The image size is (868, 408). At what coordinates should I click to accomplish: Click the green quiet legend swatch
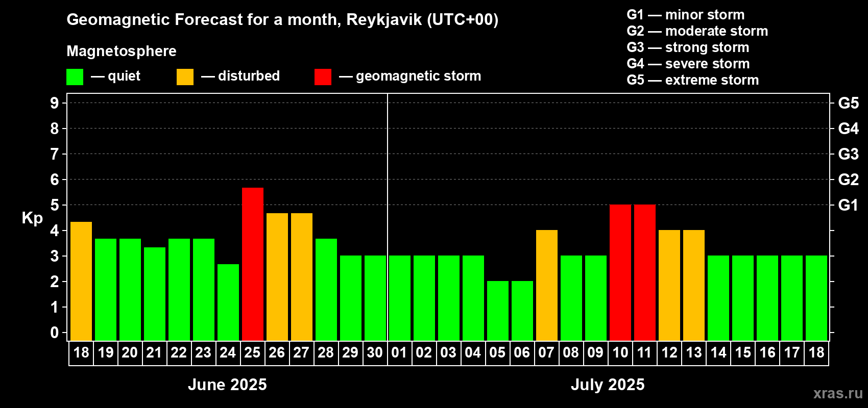pyautogui.click(x=75, y=77)
